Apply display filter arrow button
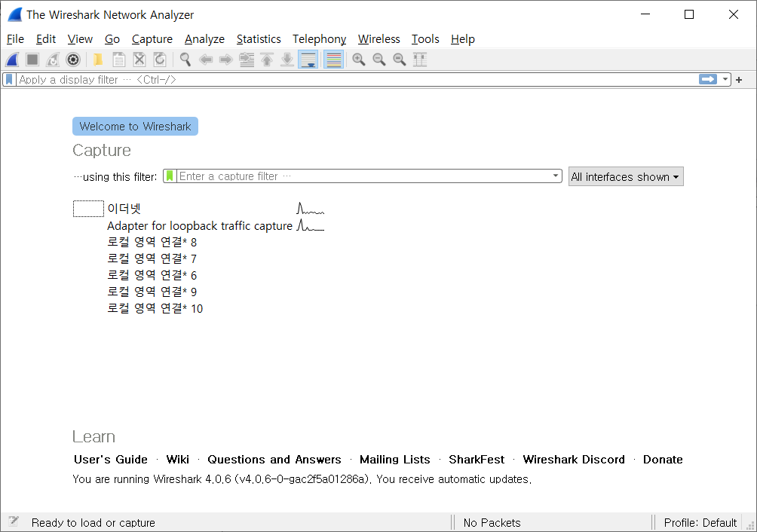 pyautogui.click(x=708, y=79)
